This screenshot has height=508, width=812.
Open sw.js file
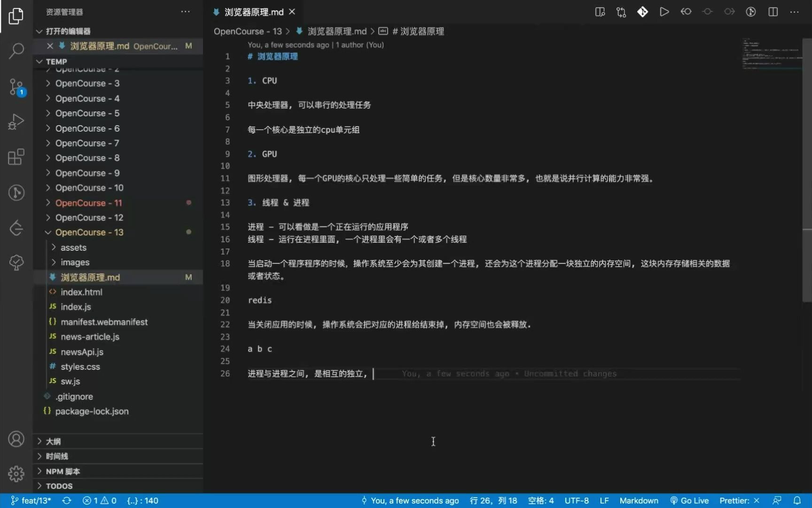pos(117,381)
